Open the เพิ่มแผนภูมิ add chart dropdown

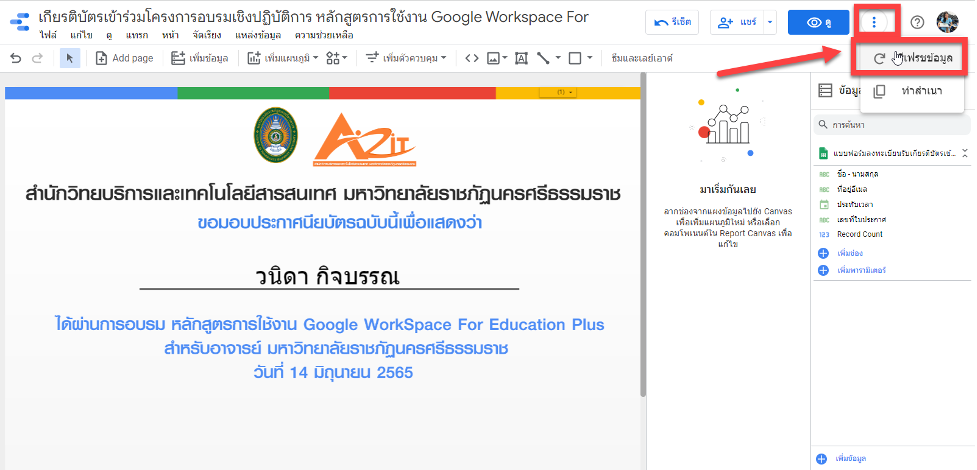[x=283, y=58]
